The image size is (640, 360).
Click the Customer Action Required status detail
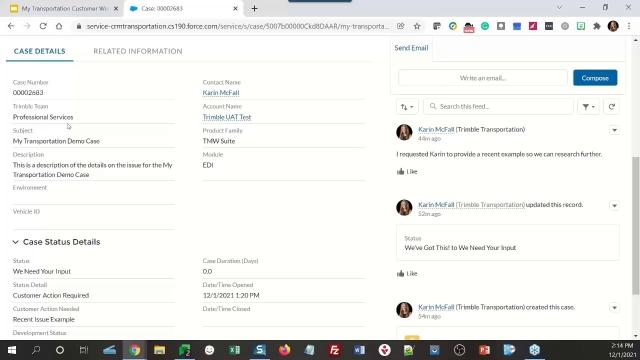point(51,295)
